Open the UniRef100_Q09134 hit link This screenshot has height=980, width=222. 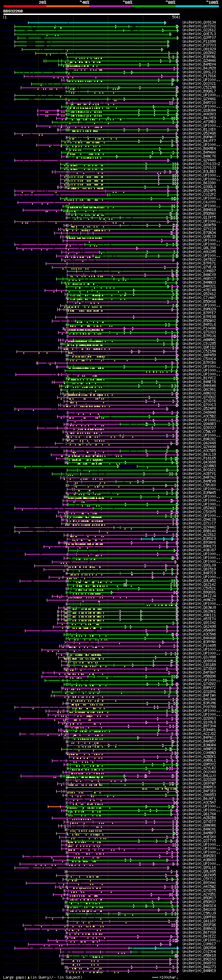(199, 23)
